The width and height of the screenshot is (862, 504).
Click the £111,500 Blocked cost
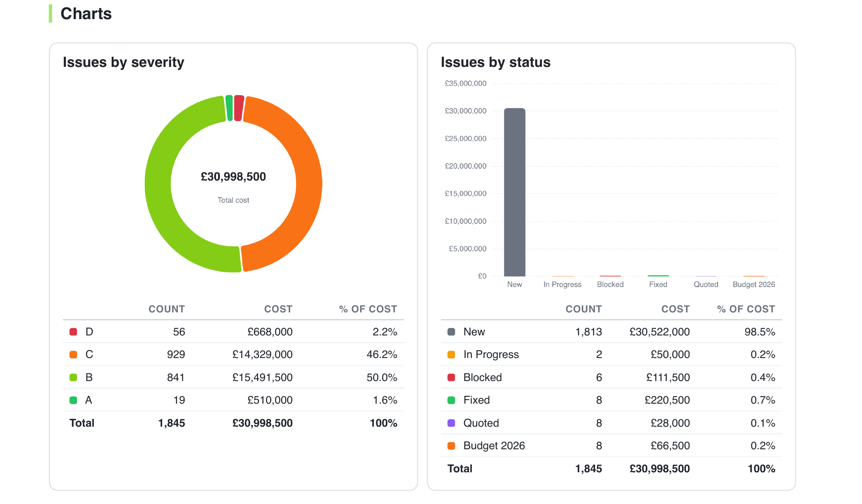pyautogui.click(x=668, y=378)
